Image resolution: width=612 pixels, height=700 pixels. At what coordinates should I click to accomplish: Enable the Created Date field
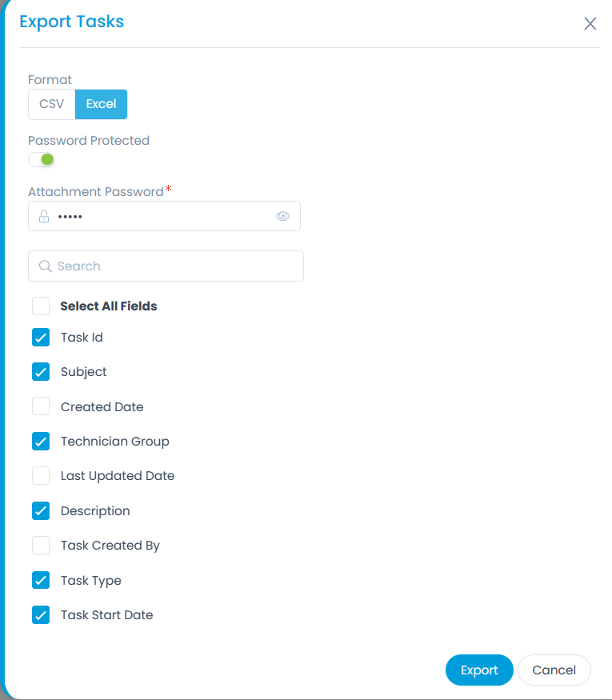click(41, 406)
